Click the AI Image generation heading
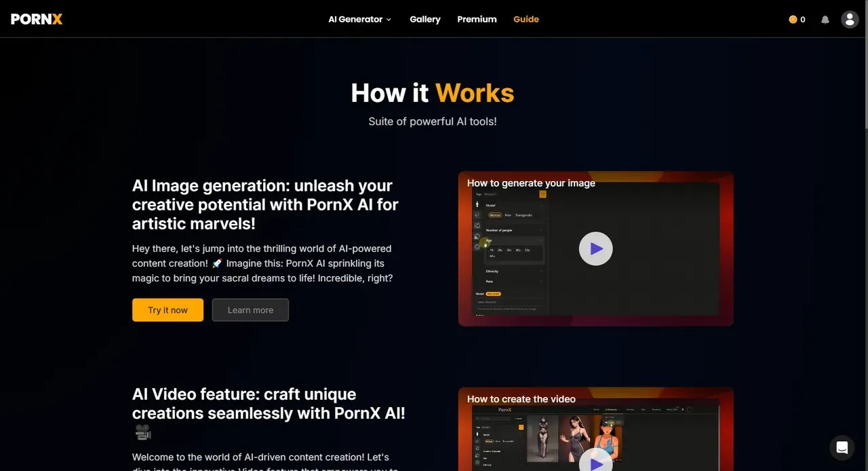This screenshot has height=471, width=868. point(265,204)
